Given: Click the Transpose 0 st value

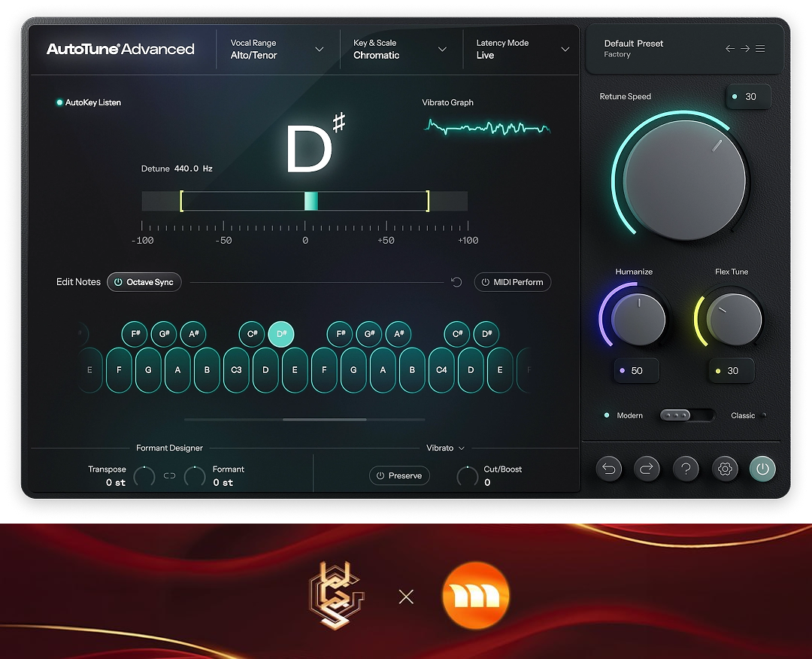Looking at the screenshot, I should click(x=116, y=482).
